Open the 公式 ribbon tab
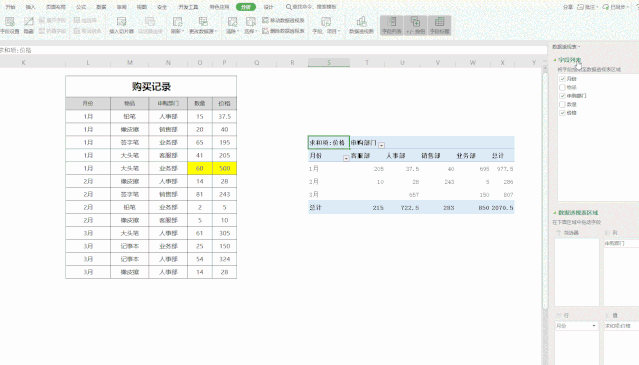The image size is (639, 365). coord(81,7)
